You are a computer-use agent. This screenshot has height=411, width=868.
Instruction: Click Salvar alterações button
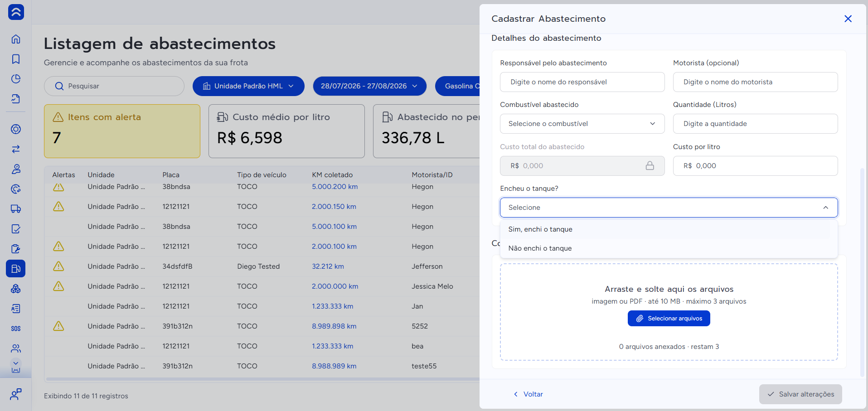pyautogui.click(x=800, y=394)
